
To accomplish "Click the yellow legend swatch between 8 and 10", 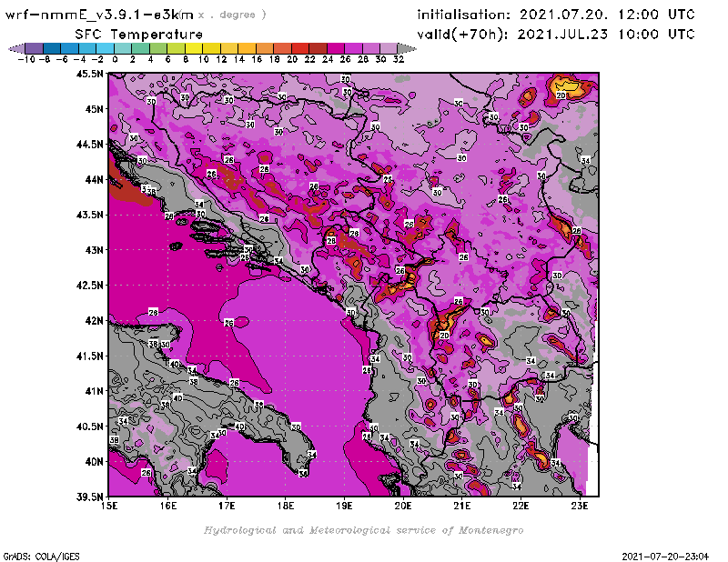I will tap(194, 48).
